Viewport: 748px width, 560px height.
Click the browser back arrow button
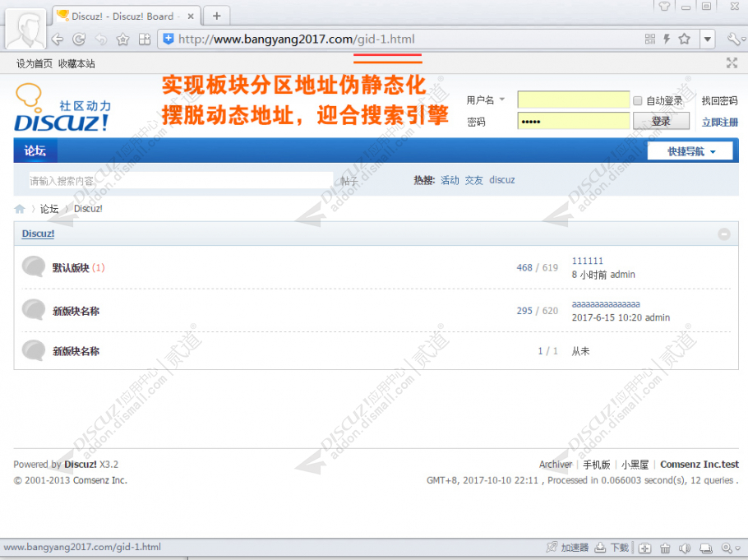(58, 39)
